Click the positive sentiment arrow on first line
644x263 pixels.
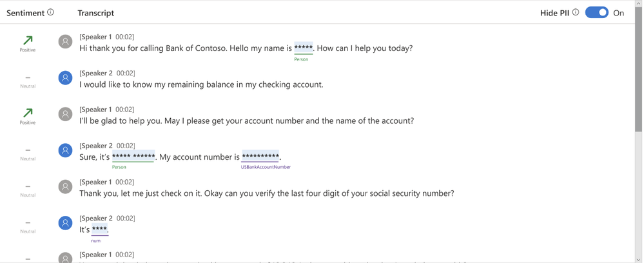click(x=28, y=40)
